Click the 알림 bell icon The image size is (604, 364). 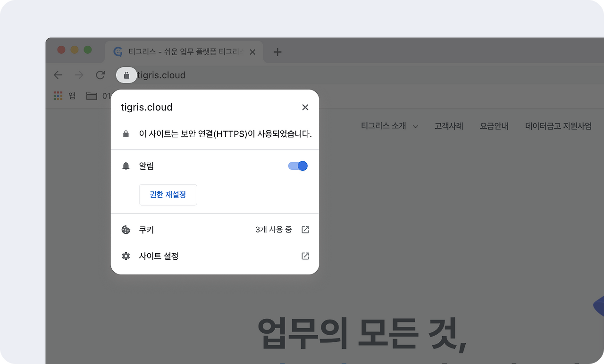tap(126, 166)
